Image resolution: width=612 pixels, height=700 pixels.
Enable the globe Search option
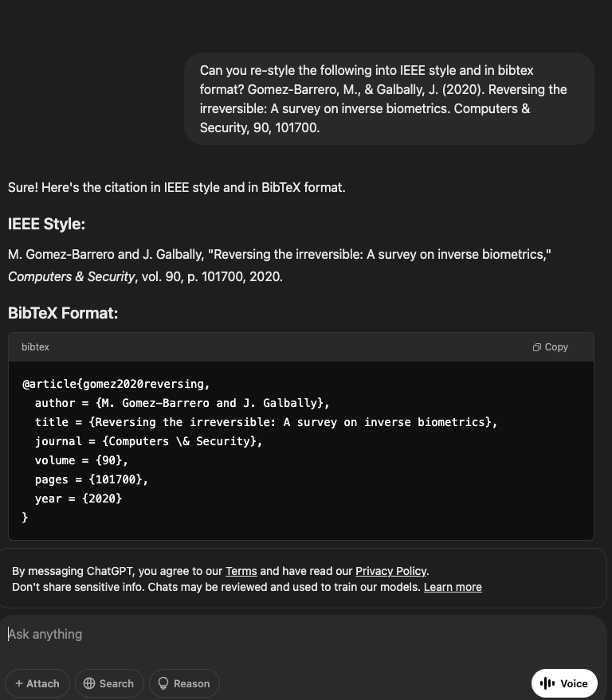click(x=109, y=683)
